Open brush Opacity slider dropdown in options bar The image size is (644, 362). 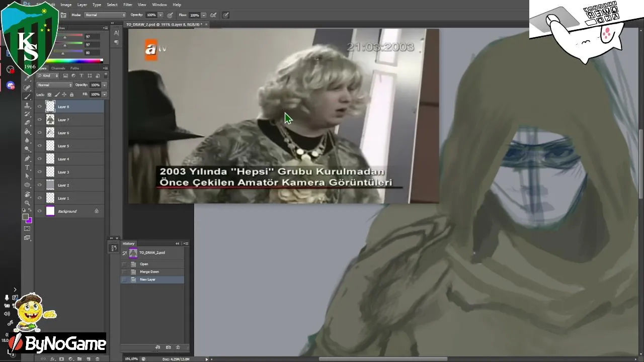[160, 15]
